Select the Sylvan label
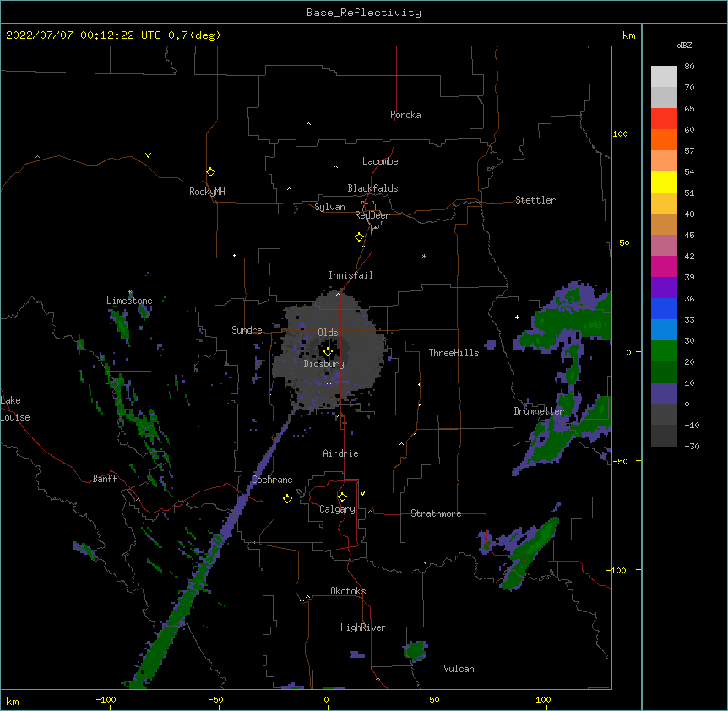This screenshot has height=711, width=728. pos(329,207)
